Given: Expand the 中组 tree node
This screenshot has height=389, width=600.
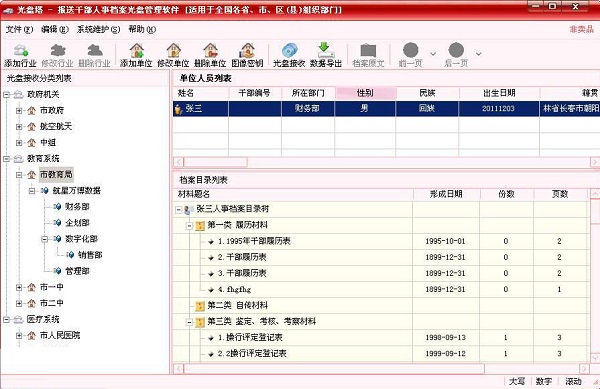Looking at the screenshot, I should [19, 143].
